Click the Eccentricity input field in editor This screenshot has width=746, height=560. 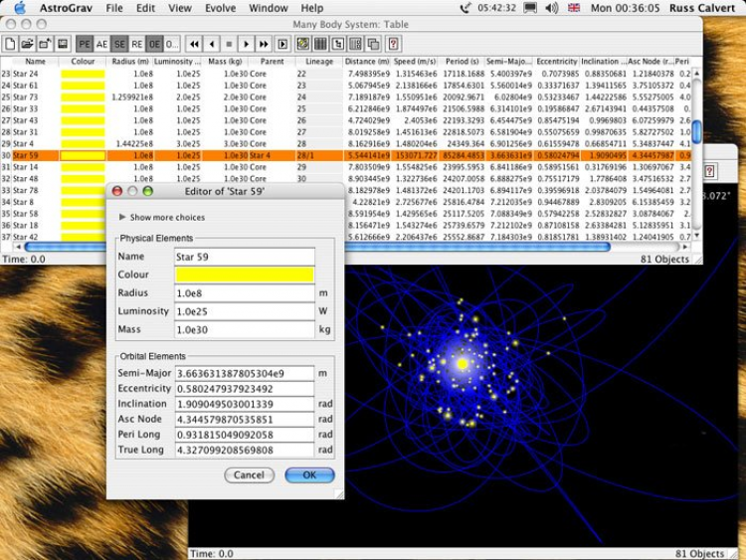(x=244, y=388)
